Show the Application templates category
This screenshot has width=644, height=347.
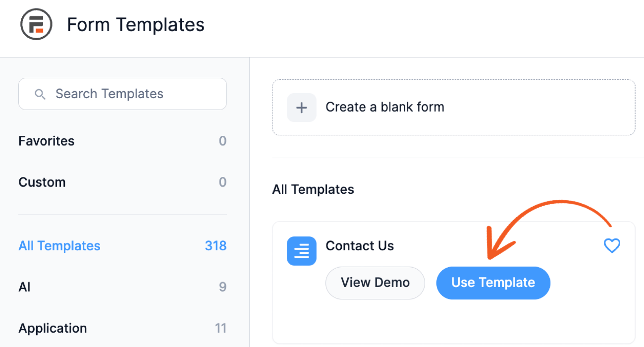(x=53, y=328)
